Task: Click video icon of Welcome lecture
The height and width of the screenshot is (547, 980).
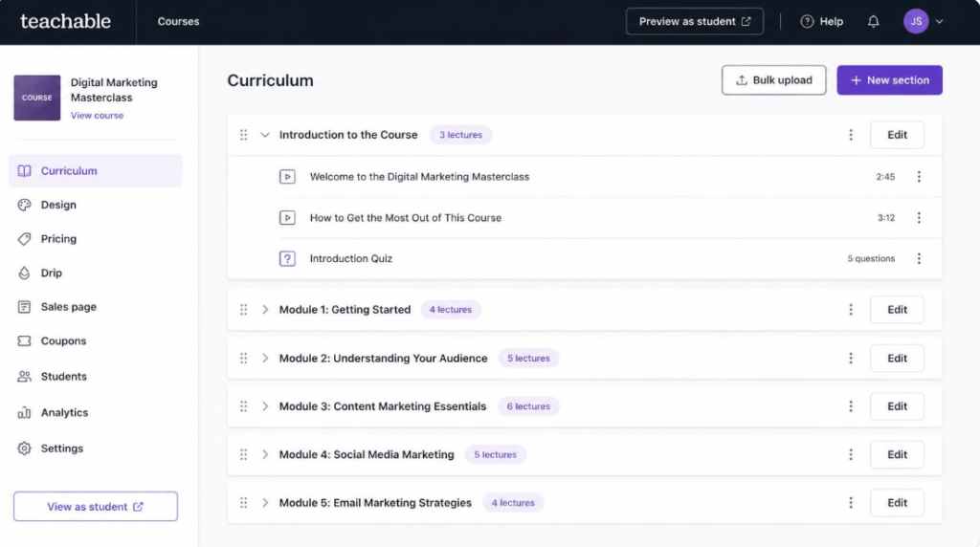Action: (x=287, y=177)
